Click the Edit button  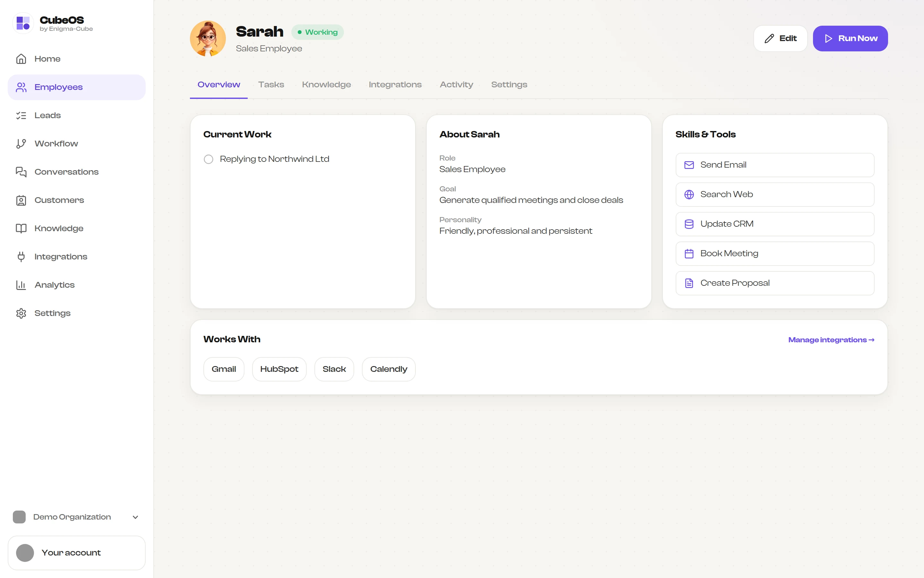[780, 39]
